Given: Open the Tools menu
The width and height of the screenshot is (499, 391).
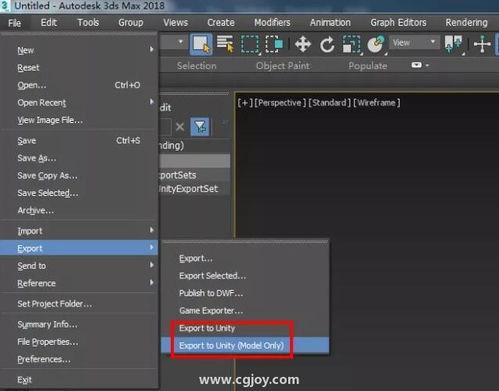Looking at the screenshot, I should 88,23.
